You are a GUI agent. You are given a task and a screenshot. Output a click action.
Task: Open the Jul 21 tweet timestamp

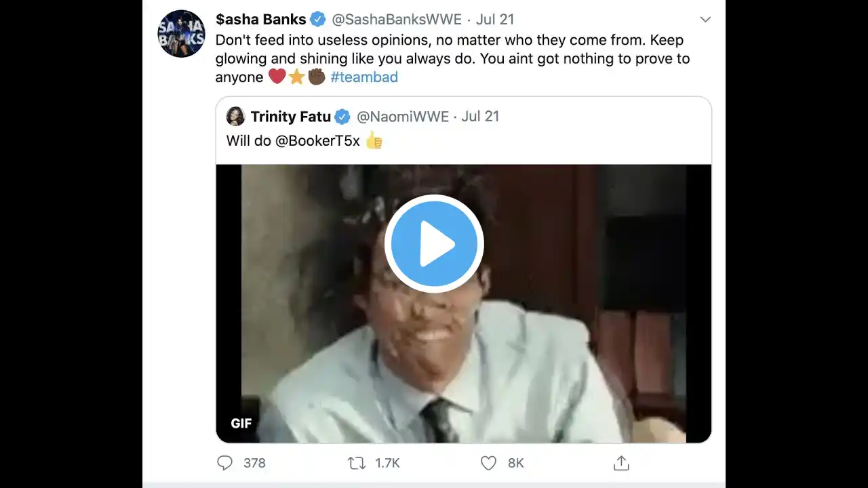tap(495, 19)
